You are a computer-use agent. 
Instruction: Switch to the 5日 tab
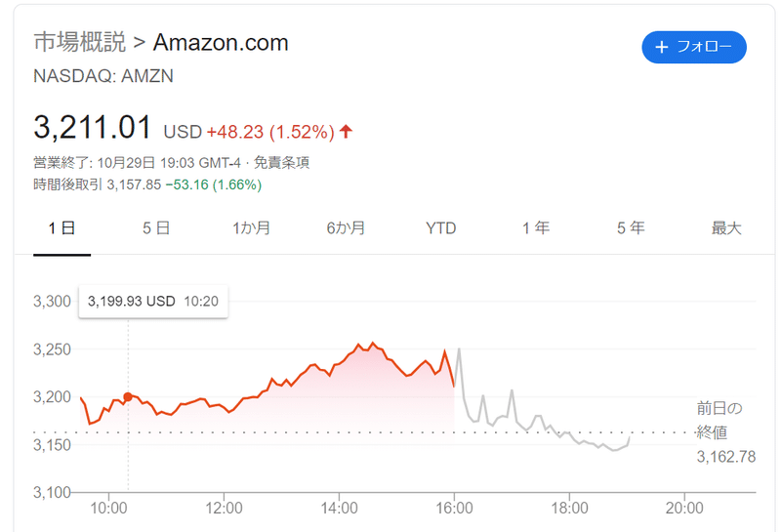click(156, 228)
